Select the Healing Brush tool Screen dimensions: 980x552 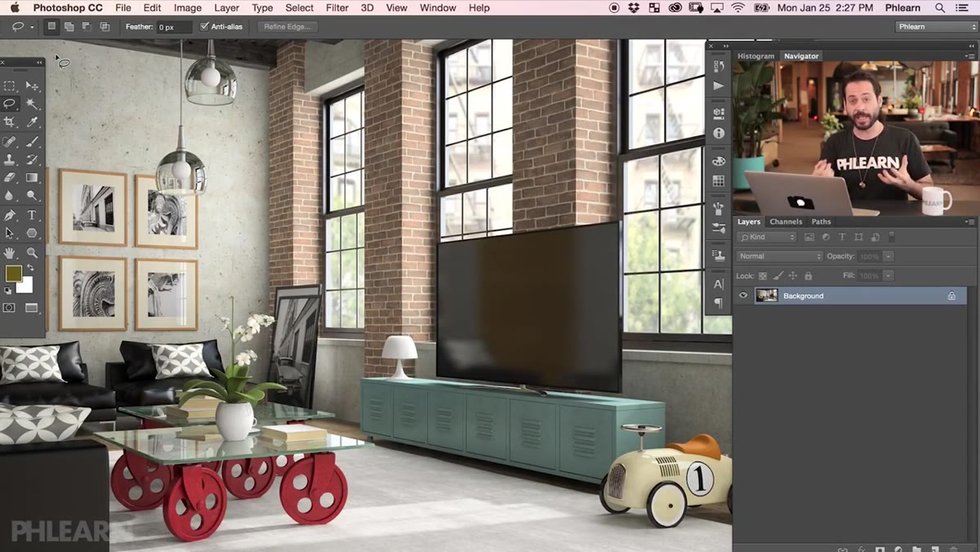pos(10,142)
